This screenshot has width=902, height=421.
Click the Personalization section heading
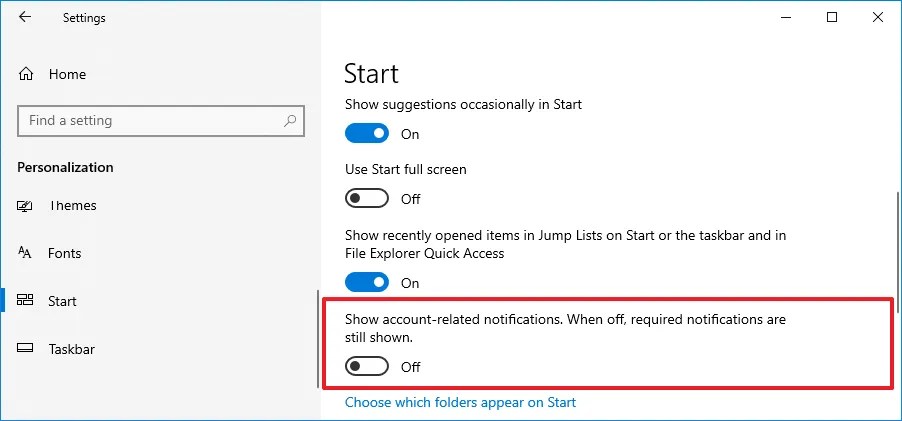point(65,167)
